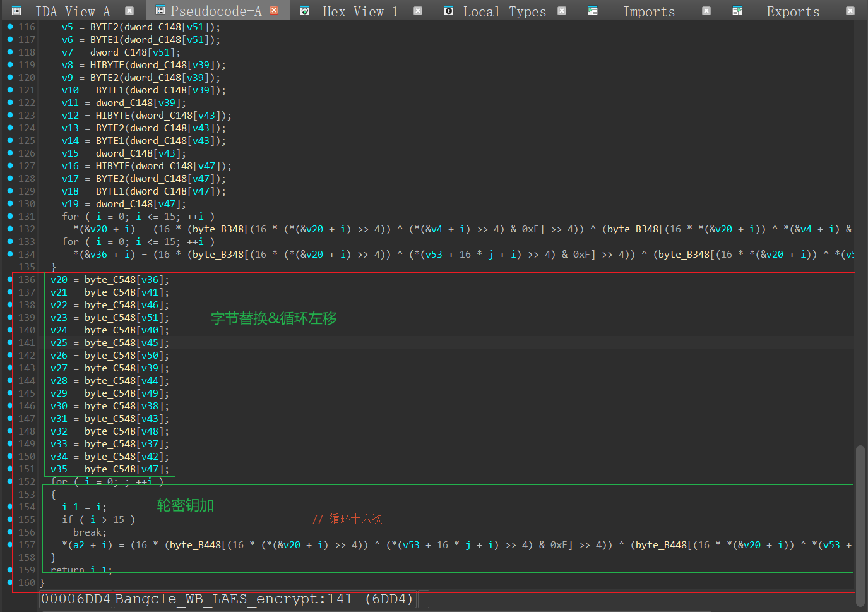Click dword_C148 on line 118

pyautogui.click(x=119, y=52)
